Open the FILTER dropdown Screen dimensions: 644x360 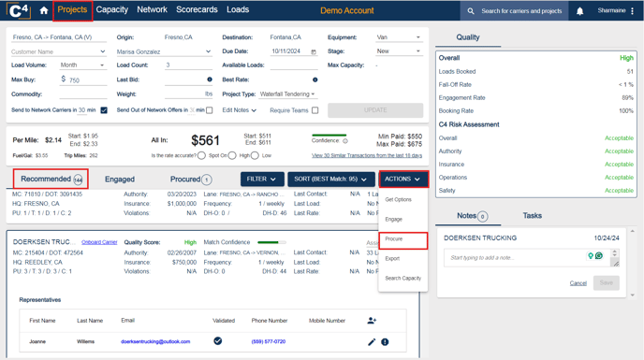[x=262, y=179]
